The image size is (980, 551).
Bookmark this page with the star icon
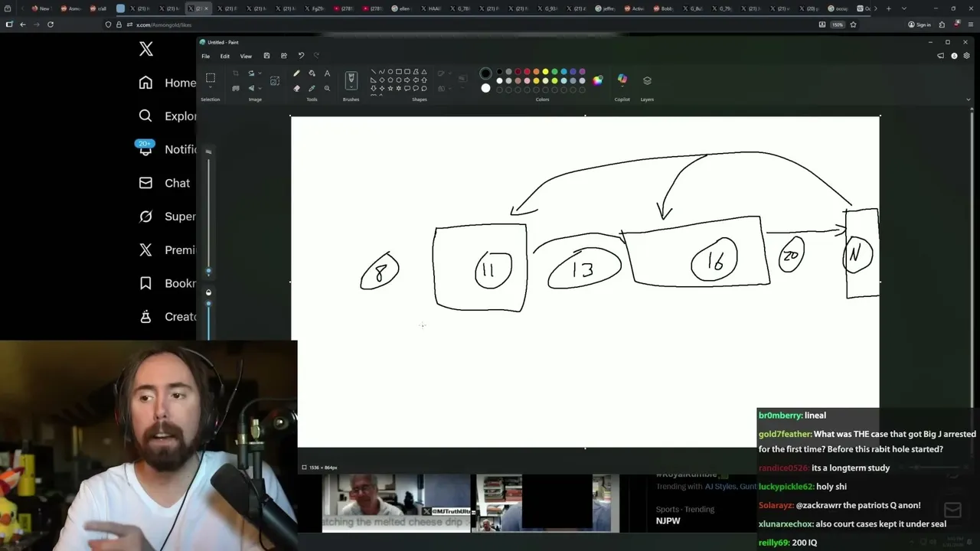pyautogui.click(x=853, y=24)
